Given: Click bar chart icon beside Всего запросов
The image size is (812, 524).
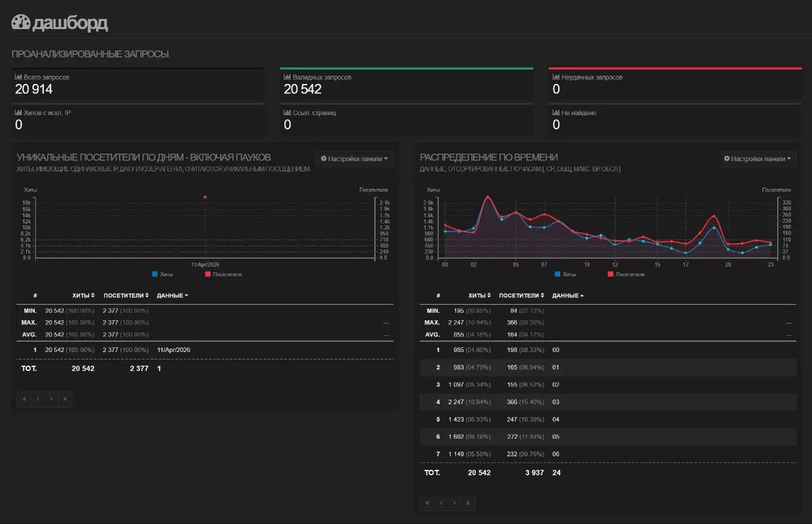Looking at the screenshot, I should tap(18, 77).
